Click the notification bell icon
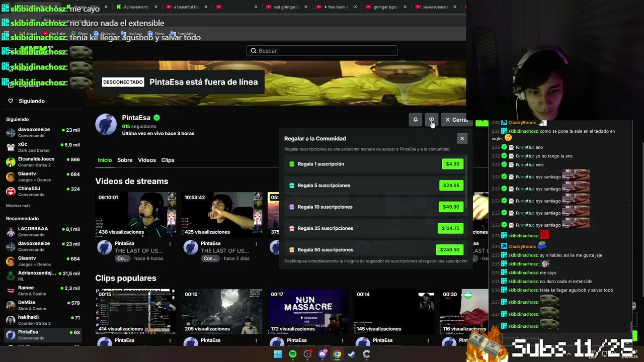The height and width of the screenshot is (362, 644). tap(415, 120)
